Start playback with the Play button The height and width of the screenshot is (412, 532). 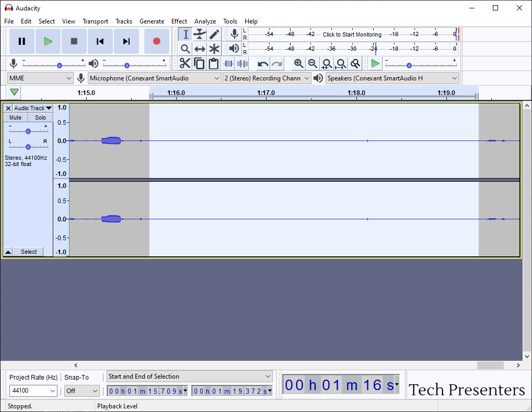[x=48, y=41]
